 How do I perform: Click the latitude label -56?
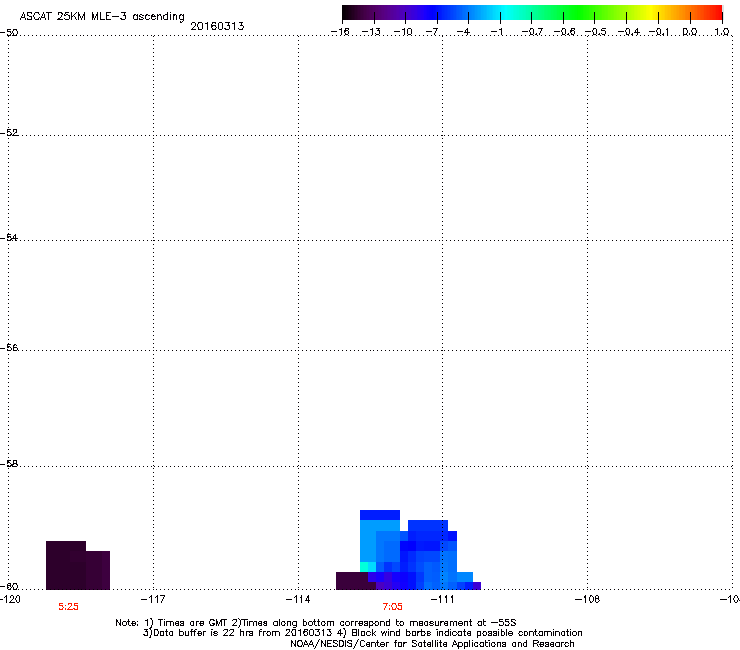[9, 347]
